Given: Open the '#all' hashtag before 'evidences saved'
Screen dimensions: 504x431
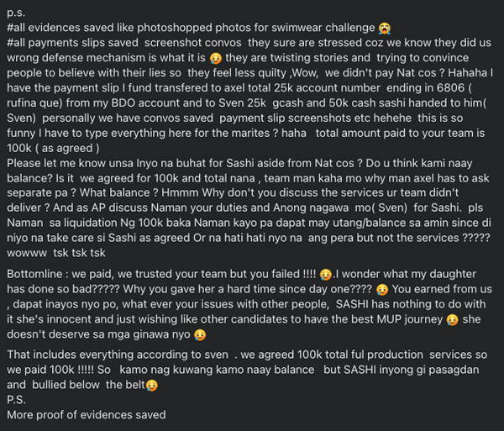Looking at the screenshot, I should (16, 28).
